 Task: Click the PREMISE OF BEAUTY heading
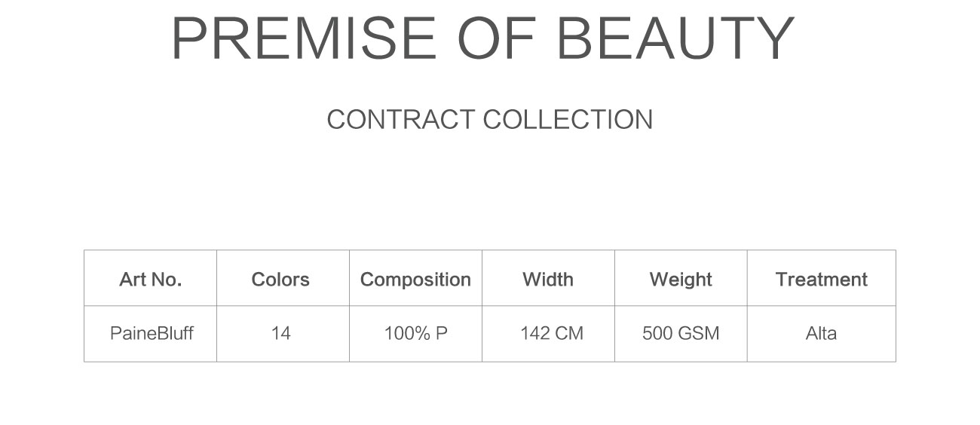483,38
